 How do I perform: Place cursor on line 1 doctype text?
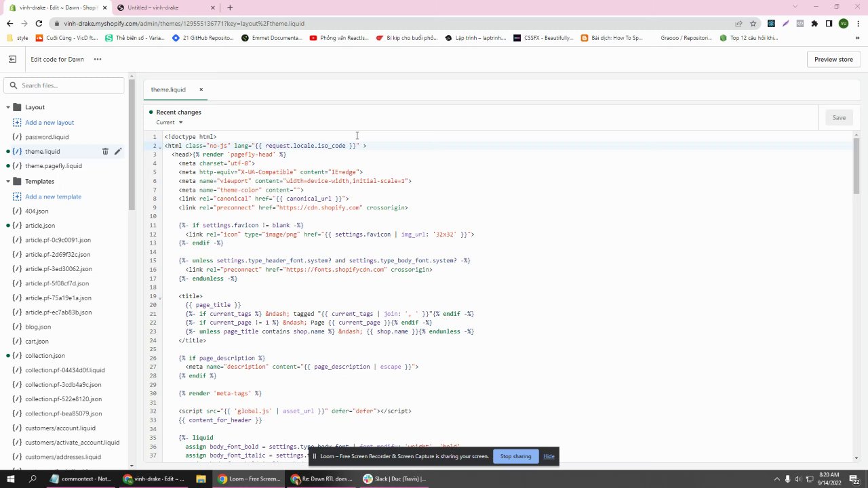click(191, 137)
